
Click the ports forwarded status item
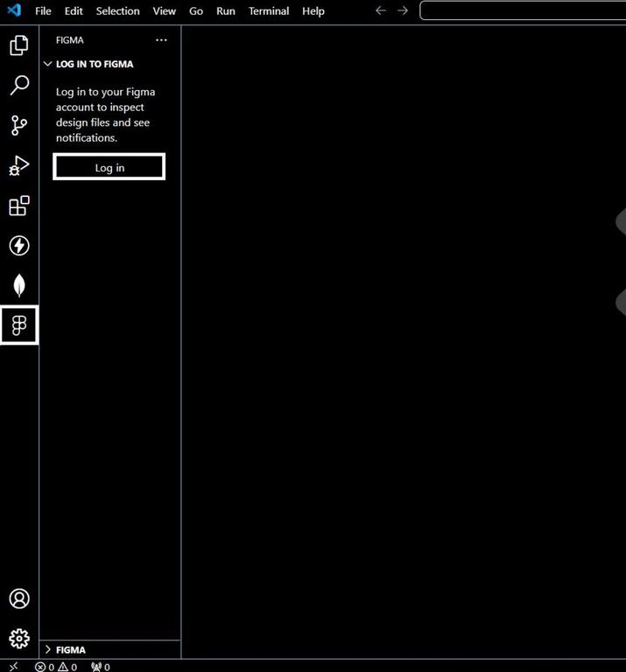click(x=101, y=667)
